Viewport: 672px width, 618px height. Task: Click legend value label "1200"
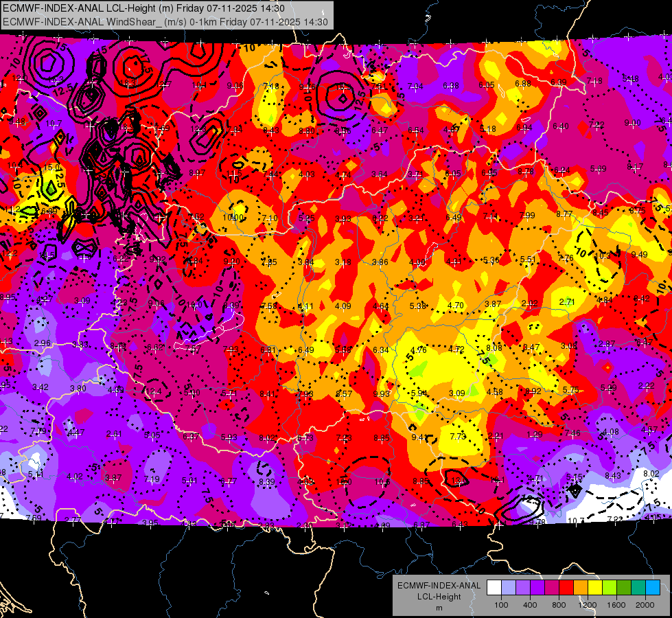(x=587, y=605)
